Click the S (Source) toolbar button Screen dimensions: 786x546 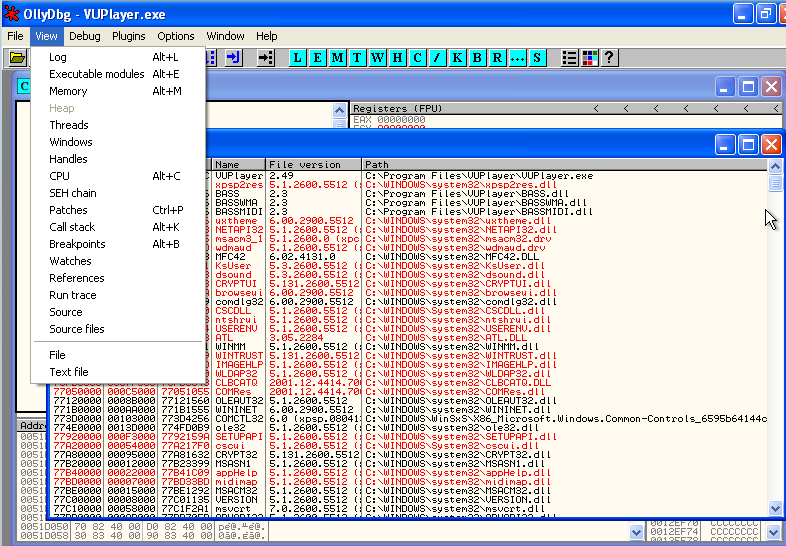(537, 58)
